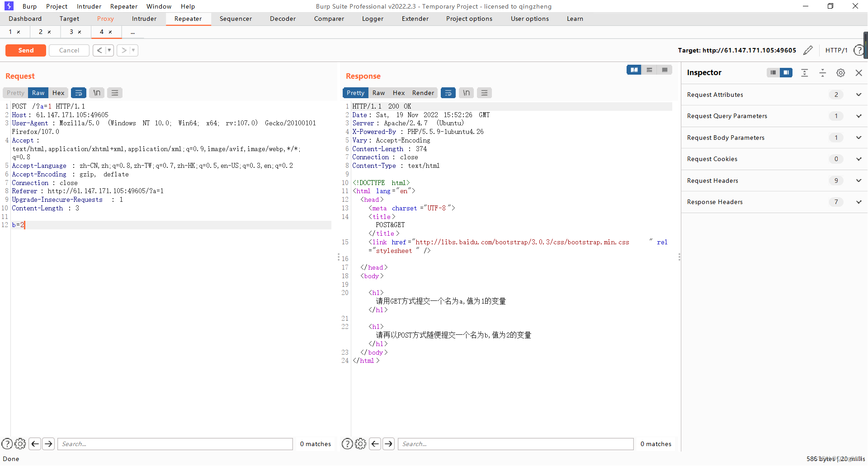868x466 pixels.
Task: Go to previous match in Response search
Action: point(375,444)
